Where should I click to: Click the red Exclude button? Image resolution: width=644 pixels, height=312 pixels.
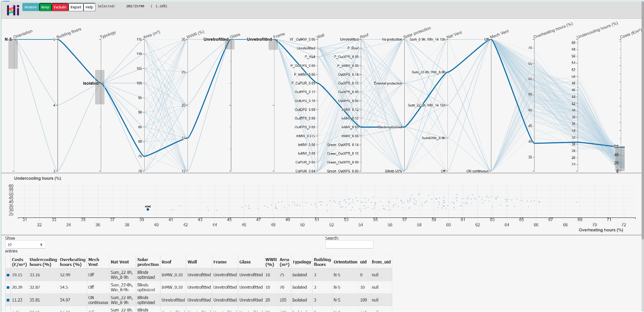click(60, 7)
